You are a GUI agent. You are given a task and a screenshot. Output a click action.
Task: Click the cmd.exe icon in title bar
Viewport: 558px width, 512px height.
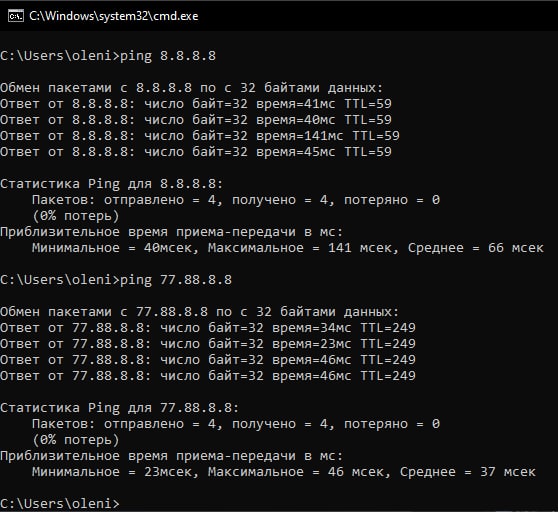(x=16, y=16)
